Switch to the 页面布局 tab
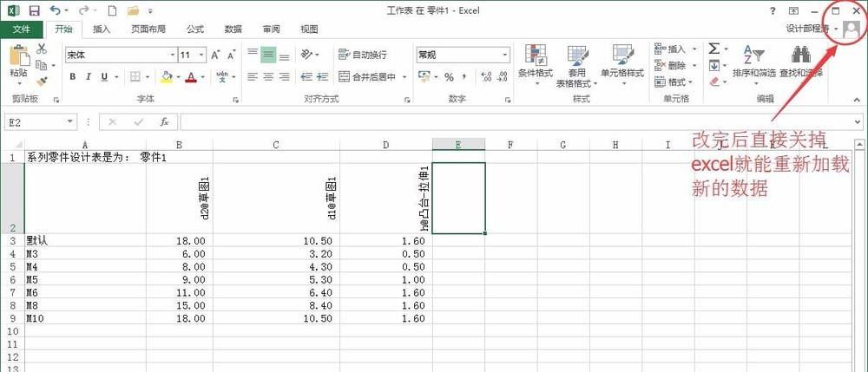The image size is (868, 372). (148, 29)
